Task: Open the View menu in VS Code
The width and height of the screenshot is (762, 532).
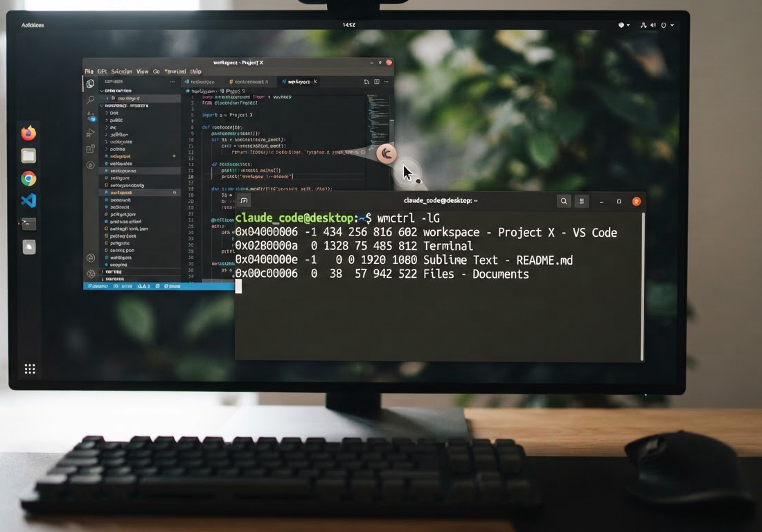Action: 143,71
